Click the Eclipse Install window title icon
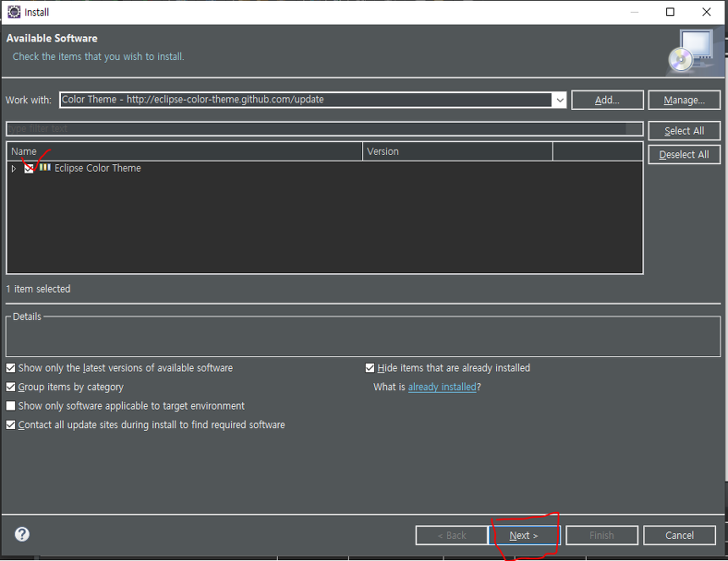The image size is (728, 561). pos(14,12)
